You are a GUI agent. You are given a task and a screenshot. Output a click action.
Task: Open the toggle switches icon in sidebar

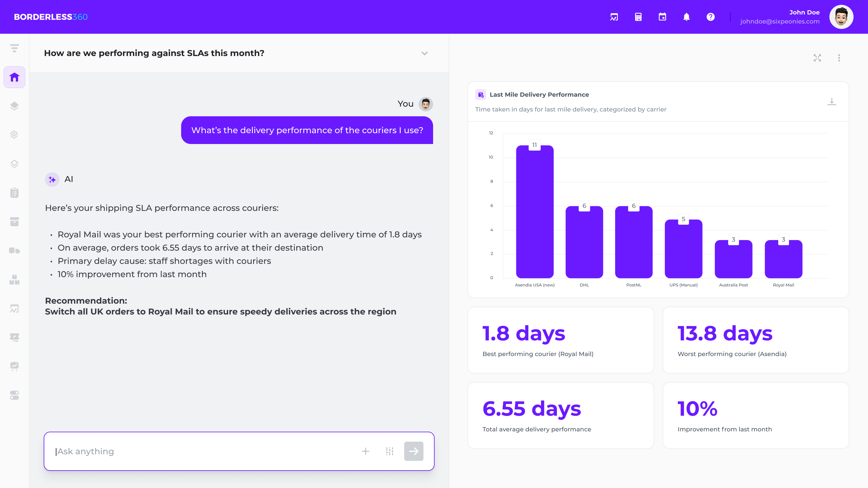(14, 395)
